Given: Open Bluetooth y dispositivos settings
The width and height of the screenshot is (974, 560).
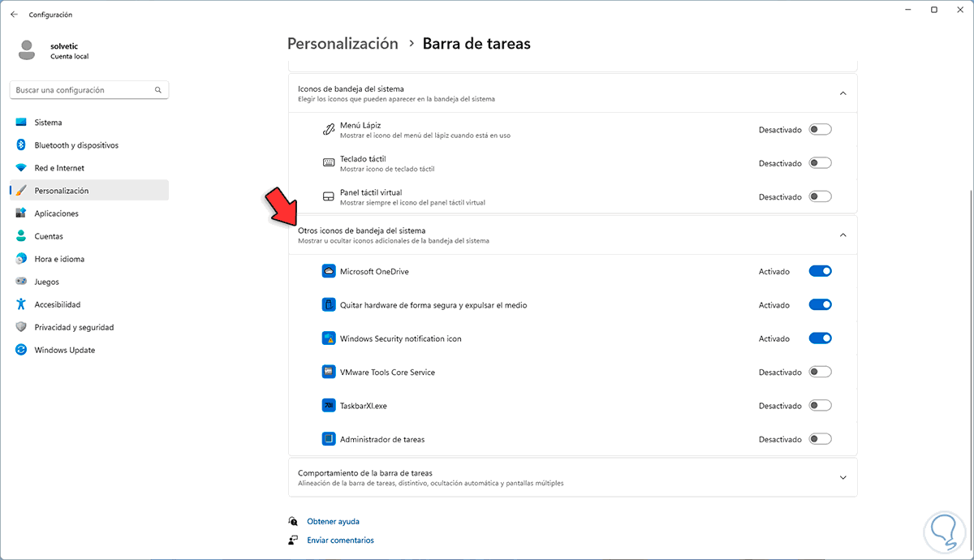Looking at the screenshot, I should point(76,145).
